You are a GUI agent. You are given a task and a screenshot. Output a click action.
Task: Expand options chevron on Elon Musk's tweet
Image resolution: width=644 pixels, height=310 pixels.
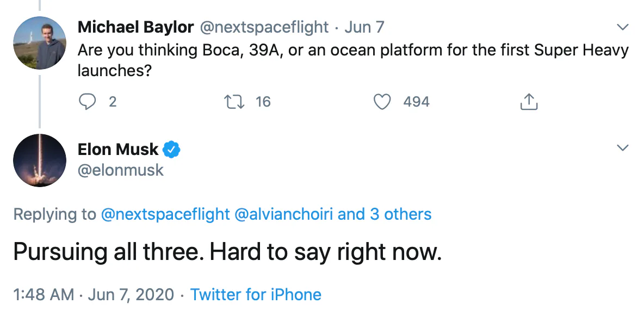(x=622, y=147)
